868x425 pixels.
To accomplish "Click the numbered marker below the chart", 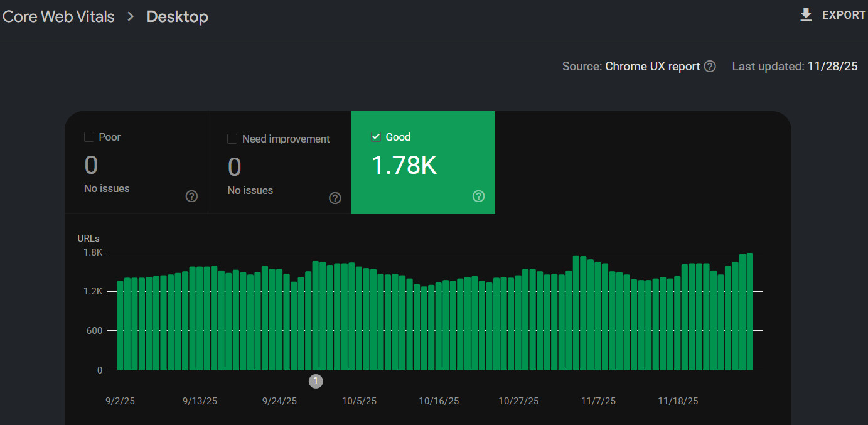I will pos(316,380).
